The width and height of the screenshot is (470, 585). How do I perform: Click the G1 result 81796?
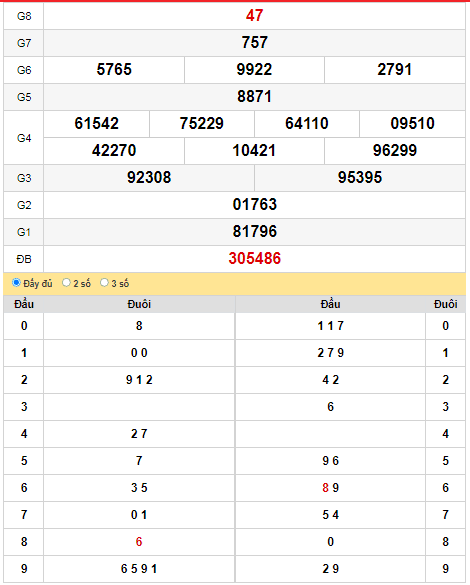tap(255, 232)
